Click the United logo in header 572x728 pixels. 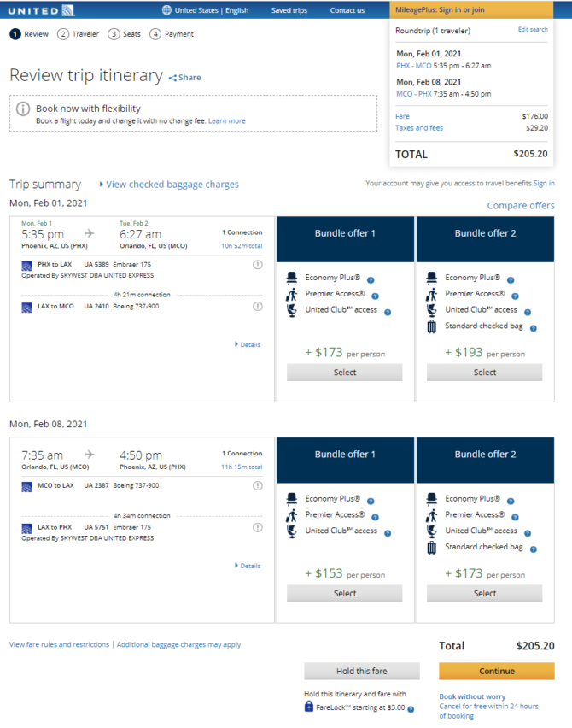point(41,10)
